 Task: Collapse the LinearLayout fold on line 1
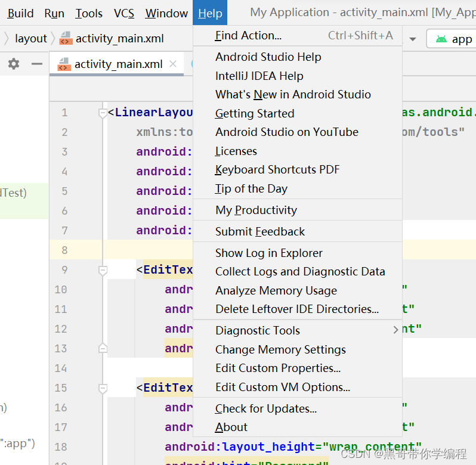point(103,113)
